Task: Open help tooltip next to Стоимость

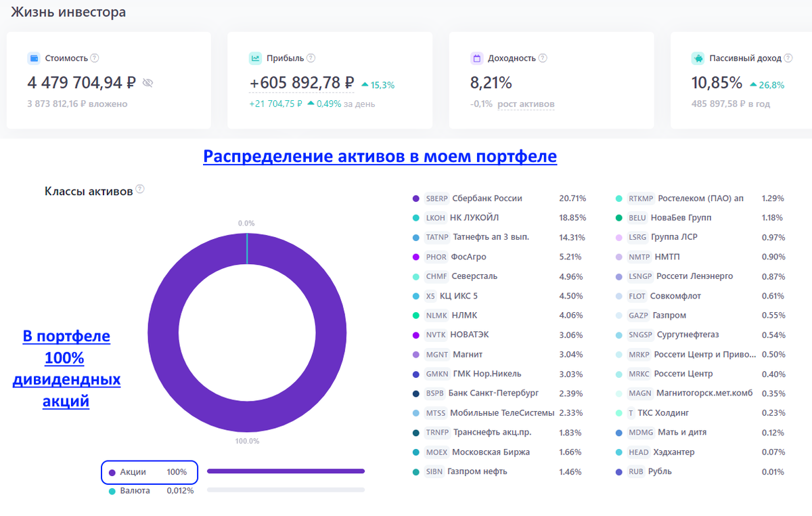Action: (x=95, y=58)
